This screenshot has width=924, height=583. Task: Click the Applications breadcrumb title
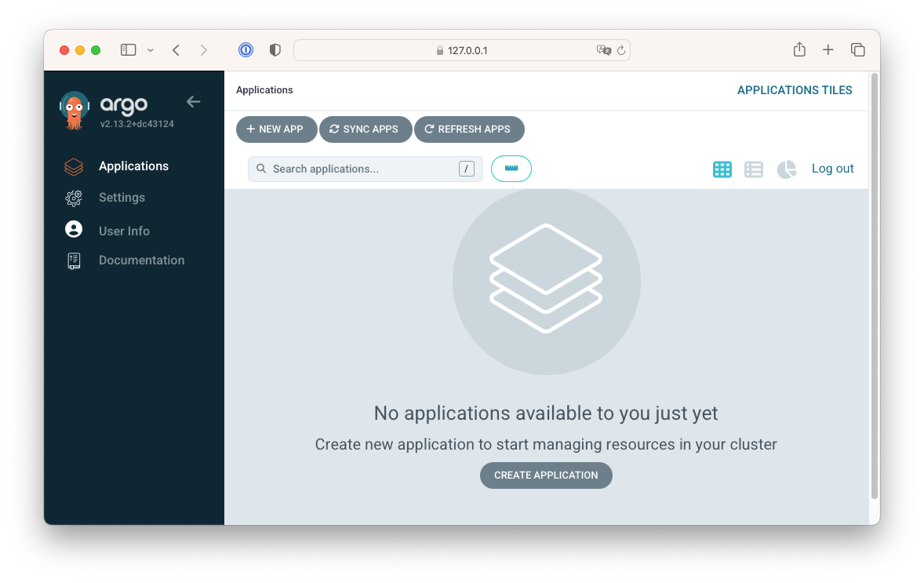[x=264, y=89]
